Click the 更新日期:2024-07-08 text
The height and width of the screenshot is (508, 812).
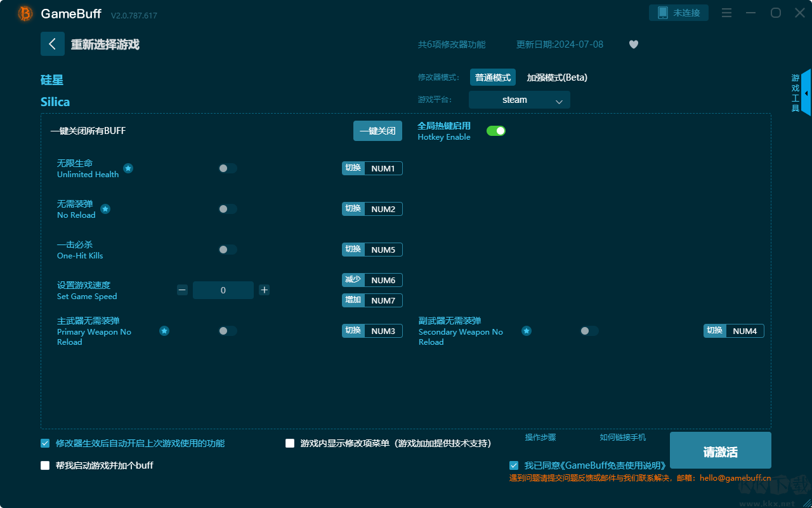[x=560, y=44]
